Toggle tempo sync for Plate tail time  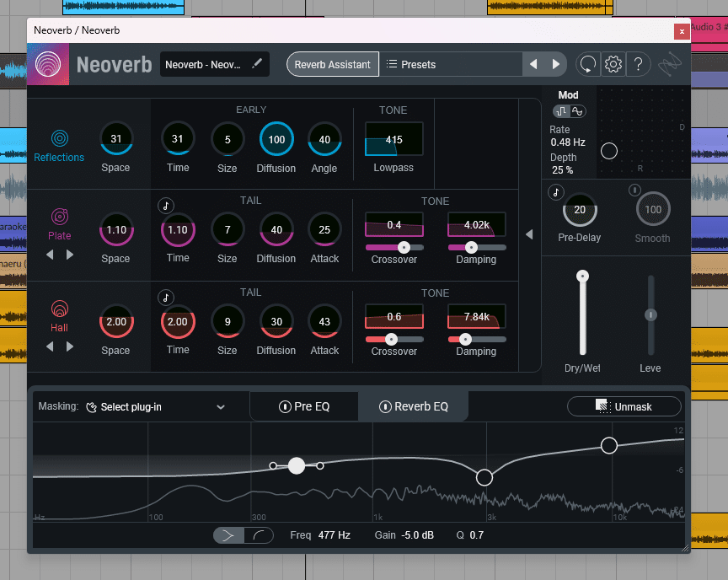[166, 205]
